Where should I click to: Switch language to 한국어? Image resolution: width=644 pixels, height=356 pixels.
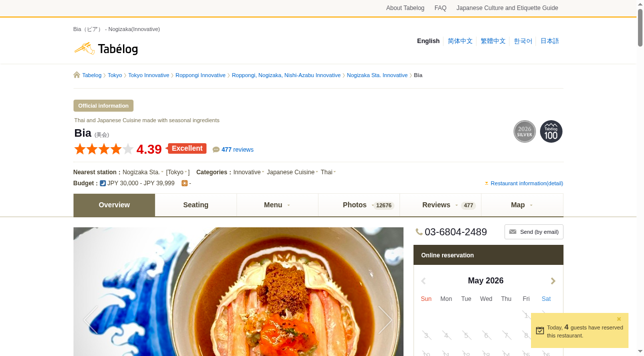[x=523, y=41]
